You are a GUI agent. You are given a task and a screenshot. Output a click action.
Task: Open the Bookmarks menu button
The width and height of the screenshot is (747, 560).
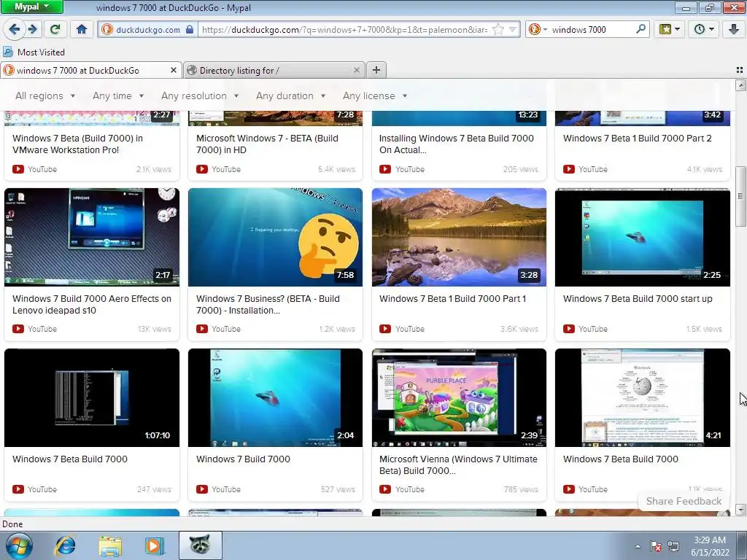(669, 29)
